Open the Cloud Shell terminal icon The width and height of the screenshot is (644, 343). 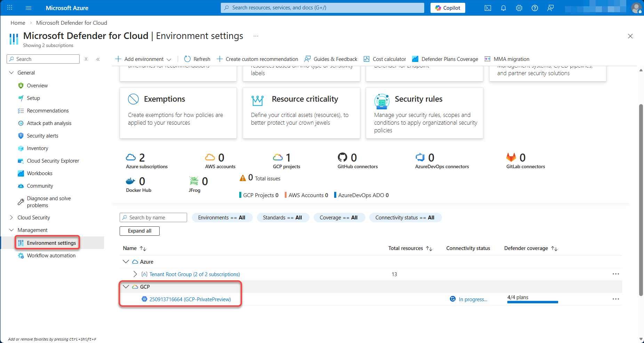tap(488, 8)
